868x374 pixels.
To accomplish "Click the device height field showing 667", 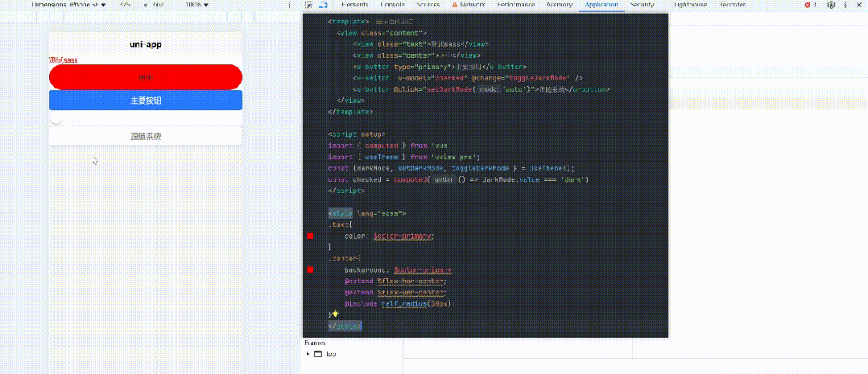I will point(157,5).
